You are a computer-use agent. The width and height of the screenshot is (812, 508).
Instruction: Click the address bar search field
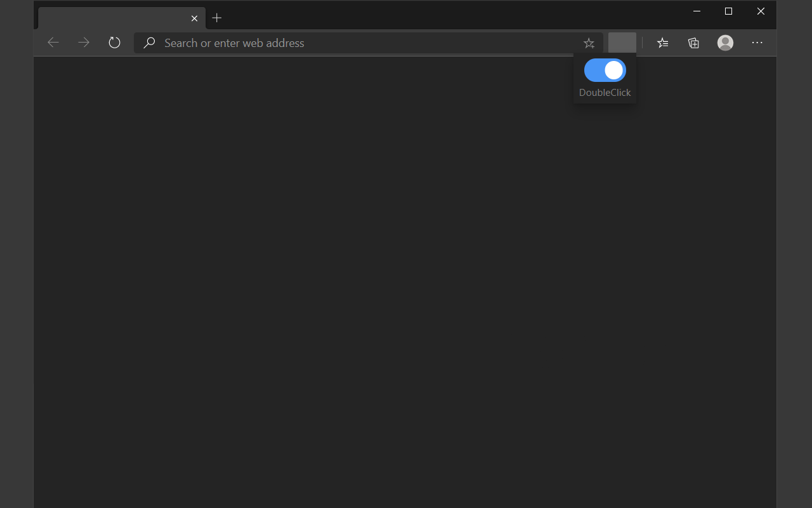(x=369, y=43)
